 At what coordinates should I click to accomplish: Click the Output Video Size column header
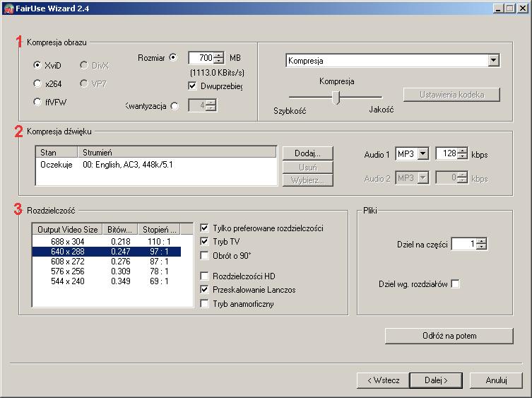[68, 230]
